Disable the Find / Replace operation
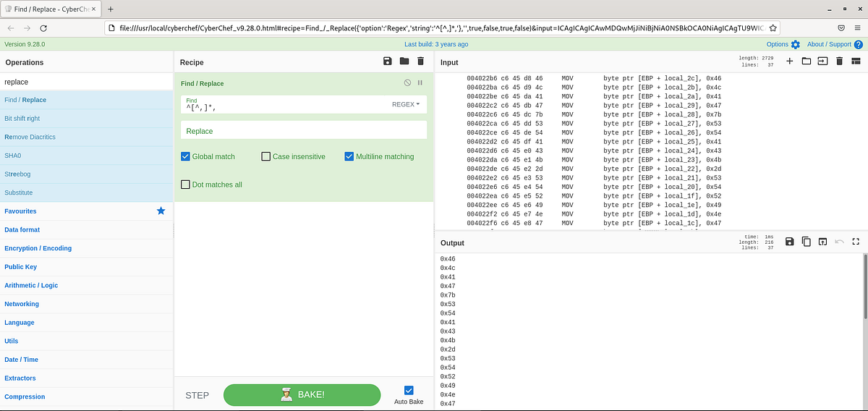 tap(407, 83)
